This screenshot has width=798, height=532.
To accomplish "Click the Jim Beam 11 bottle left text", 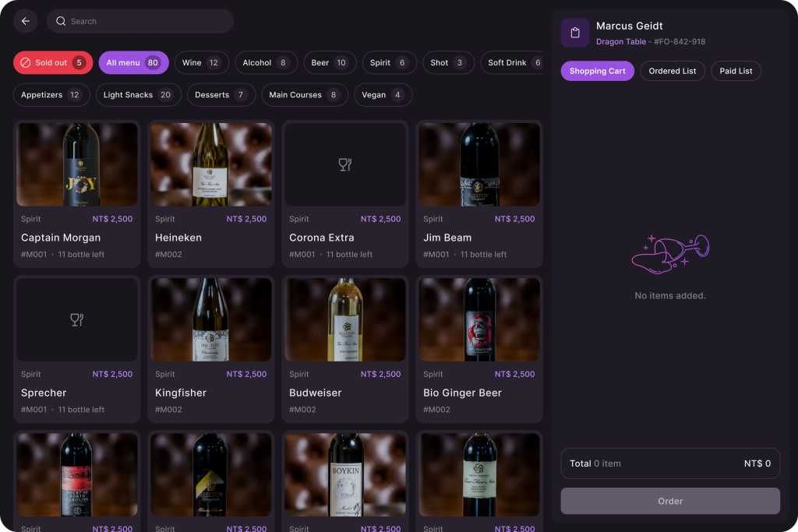I will (483, 254).
